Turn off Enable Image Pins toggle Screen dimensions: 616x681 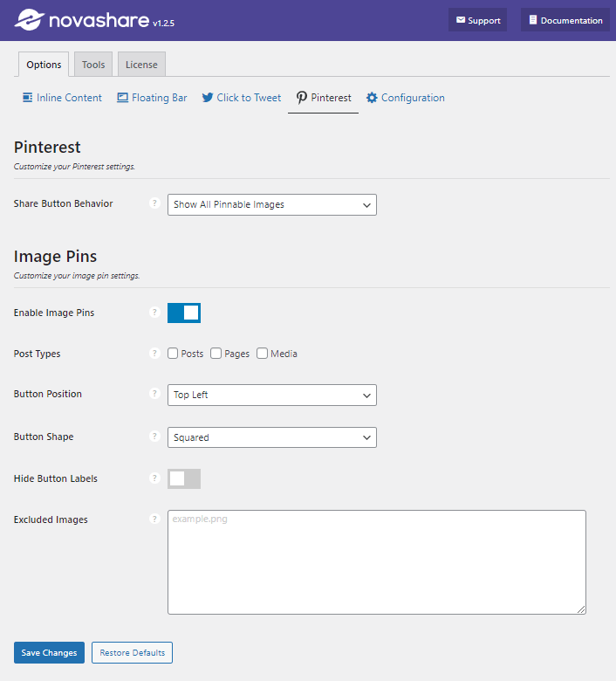pyautogui.click(x=184, y=313)
